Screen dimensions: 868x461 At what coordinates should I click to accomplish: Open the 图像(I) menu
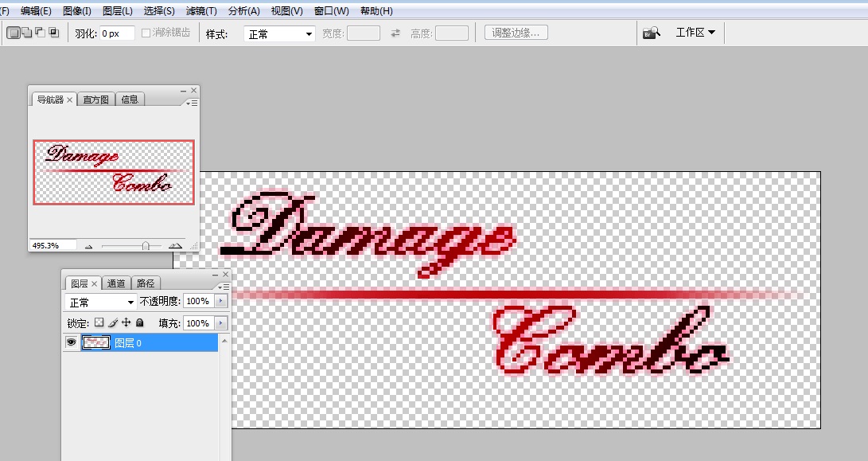77,11
